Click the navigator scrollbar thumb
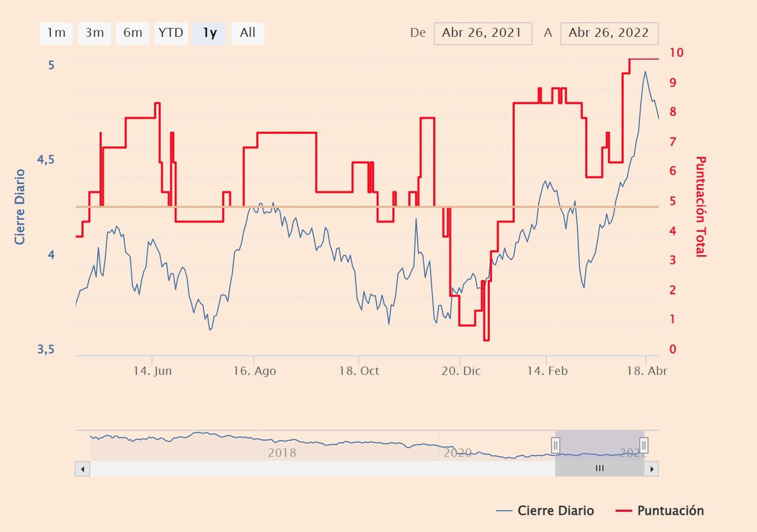The image size is (757, 532). pos(599,469)
